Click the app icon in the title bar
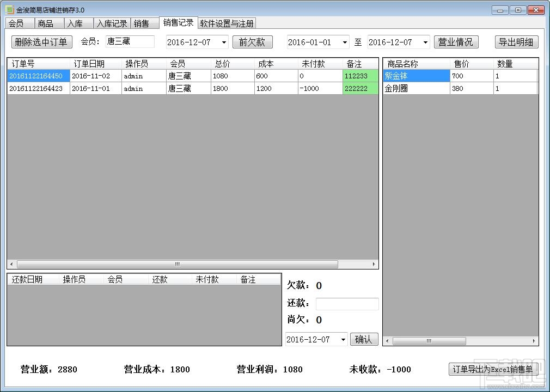The width and height of the screenshot is (550, 392). tap(9, 9)
